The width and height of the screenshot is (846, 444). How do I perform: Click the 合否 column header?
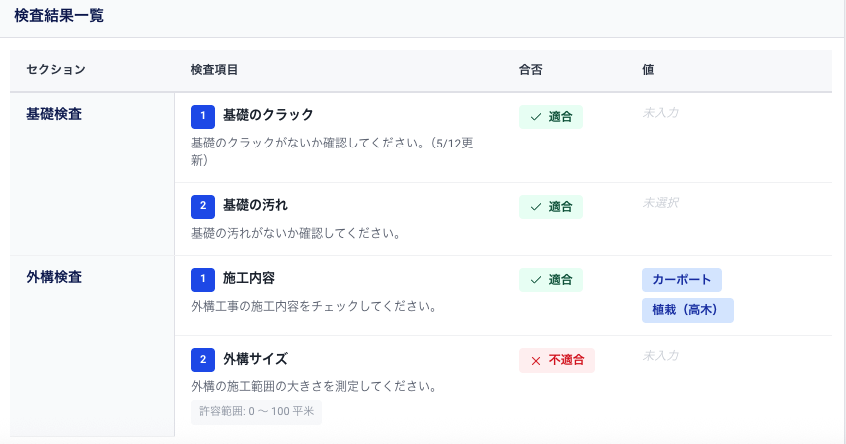pyautogui.click(x=530, y=70)
